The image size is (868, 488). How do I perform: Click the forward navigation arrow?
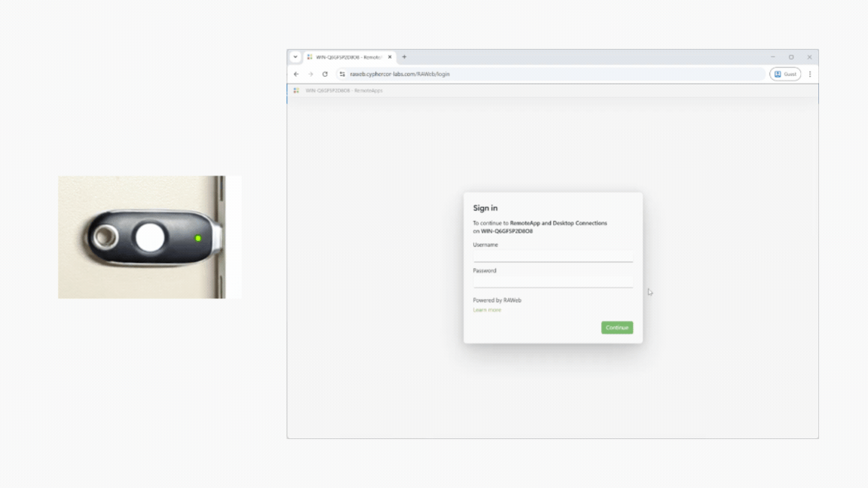pos(310,75)
